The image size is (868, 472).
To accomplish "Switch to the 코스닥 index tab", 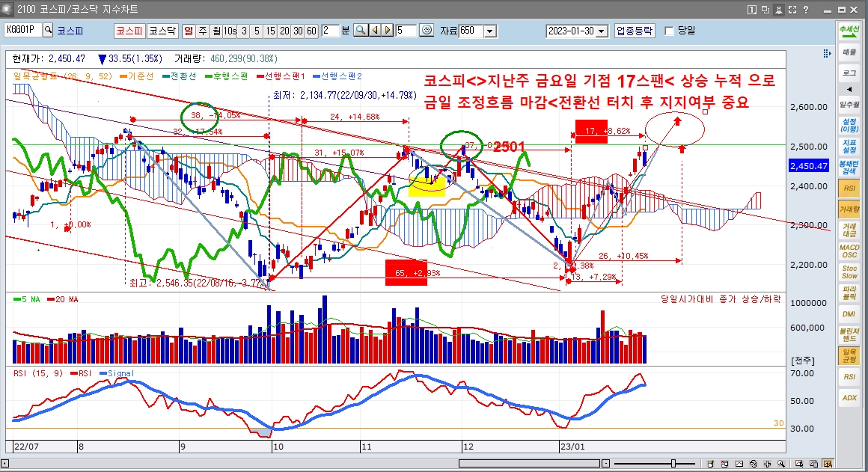I will 161,31.
